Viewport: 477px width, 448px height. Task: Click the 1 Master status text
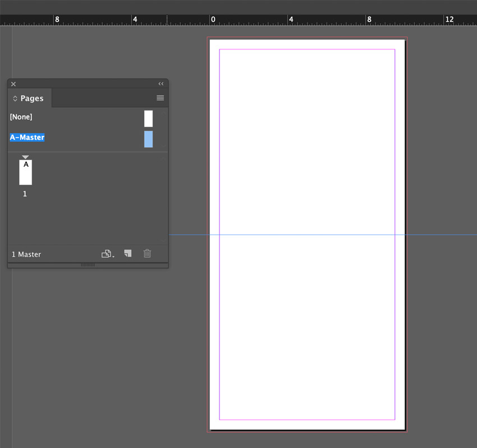point(26,254)
